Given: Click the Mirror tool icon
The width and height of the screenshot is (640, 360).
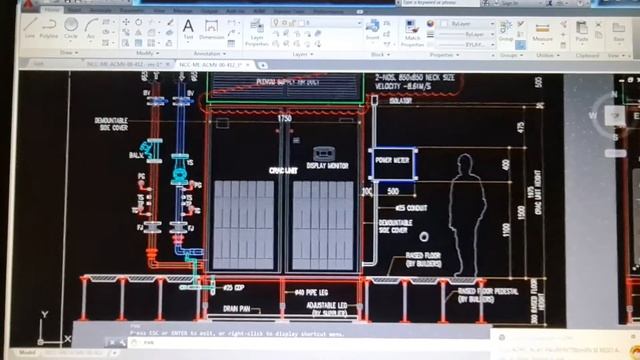Looking at the screenshot, I should point(139,33).
